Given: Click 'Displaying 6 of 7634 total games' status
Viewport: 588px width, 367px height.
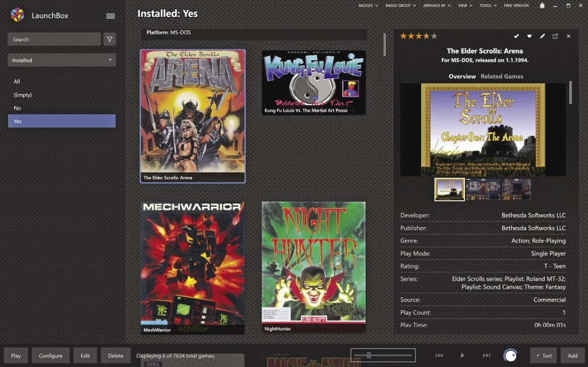Looking at the screenshot, I should pos(176,356).
